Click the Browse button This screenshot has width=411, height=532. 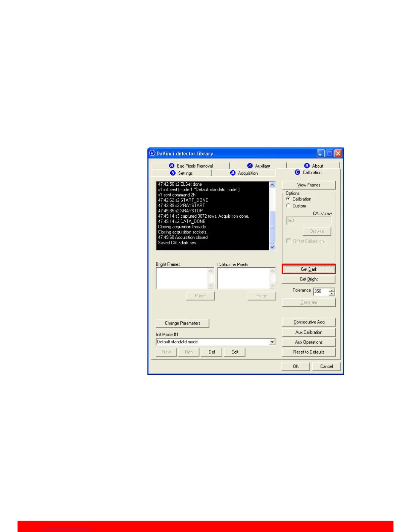[317, 231]
